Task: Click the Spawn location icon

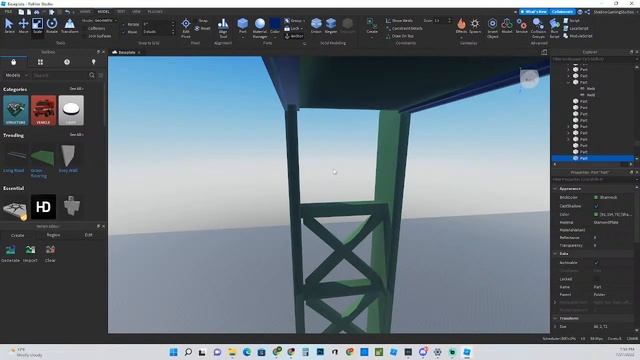Action: (x=475, y=26)
